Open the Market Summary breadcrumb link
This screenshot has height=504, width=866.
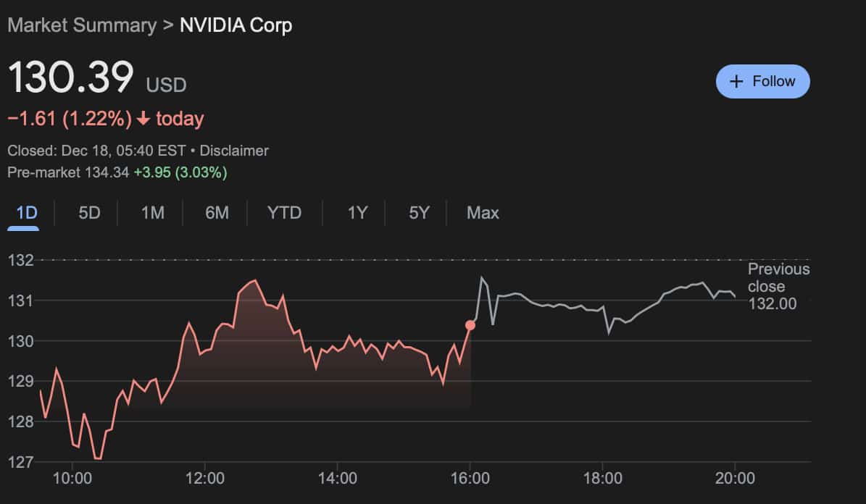click(81, 25)
